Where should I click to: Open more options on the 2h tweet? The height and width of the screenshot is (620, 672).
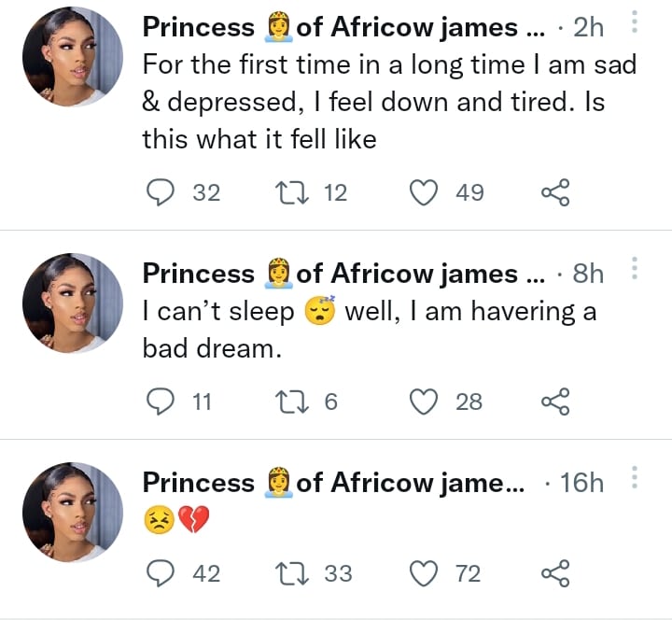coord(635,23)
